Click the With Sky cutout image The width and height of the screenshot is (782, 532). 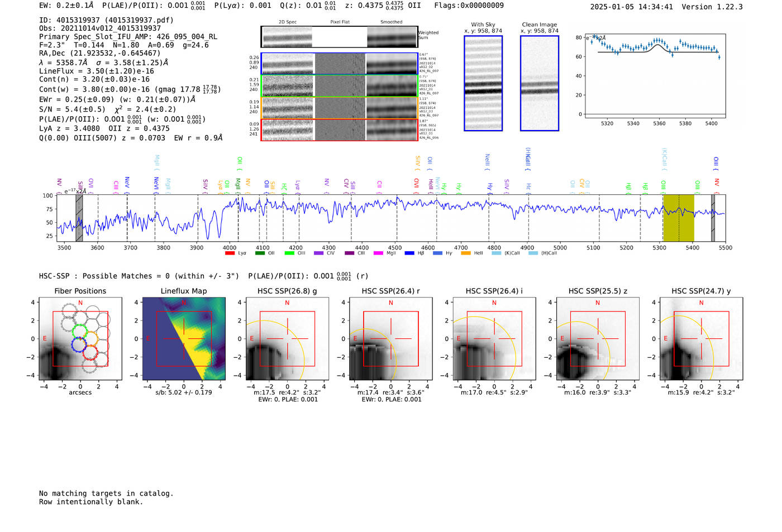tap(483, 83)
